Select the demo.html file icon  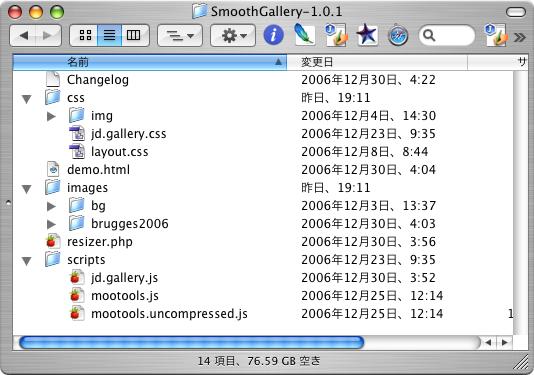tap(53, 169)
